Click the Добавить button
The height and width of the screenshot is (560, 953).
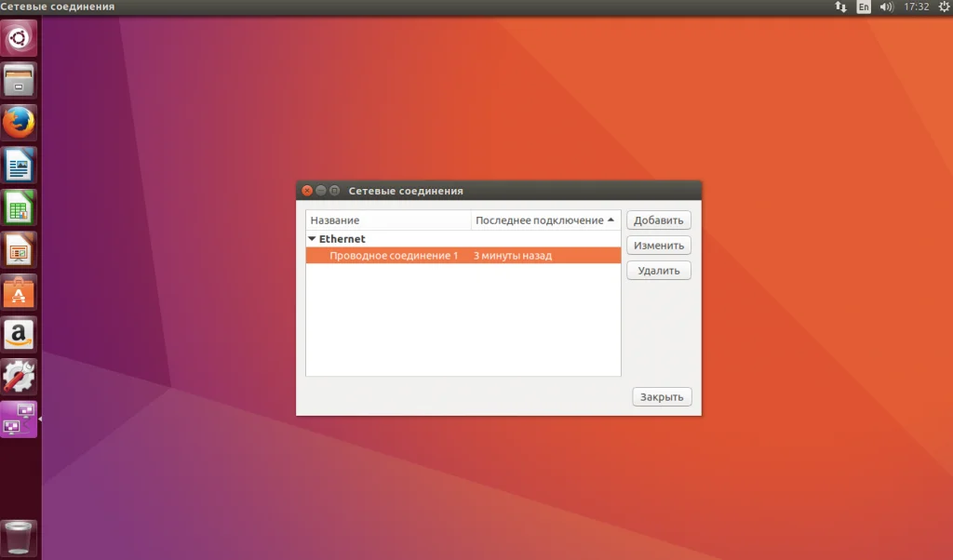[x=659, y=220]
